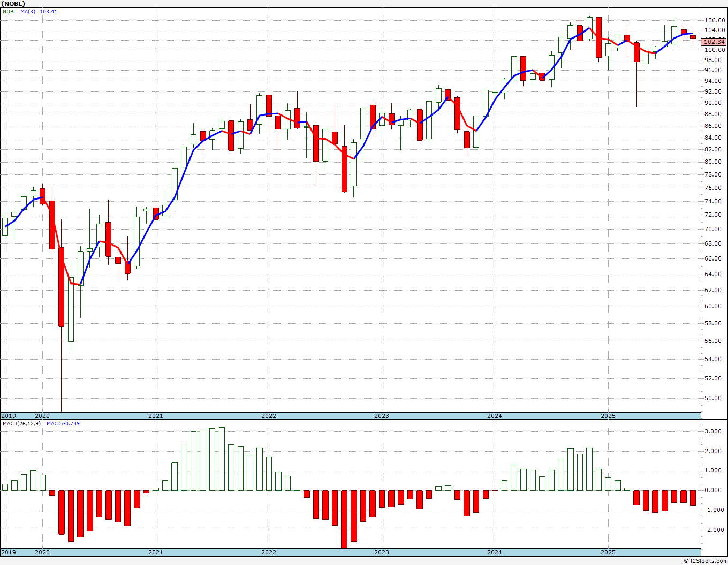Select 2020 on the price chart time axis

[x=42, y=416]
